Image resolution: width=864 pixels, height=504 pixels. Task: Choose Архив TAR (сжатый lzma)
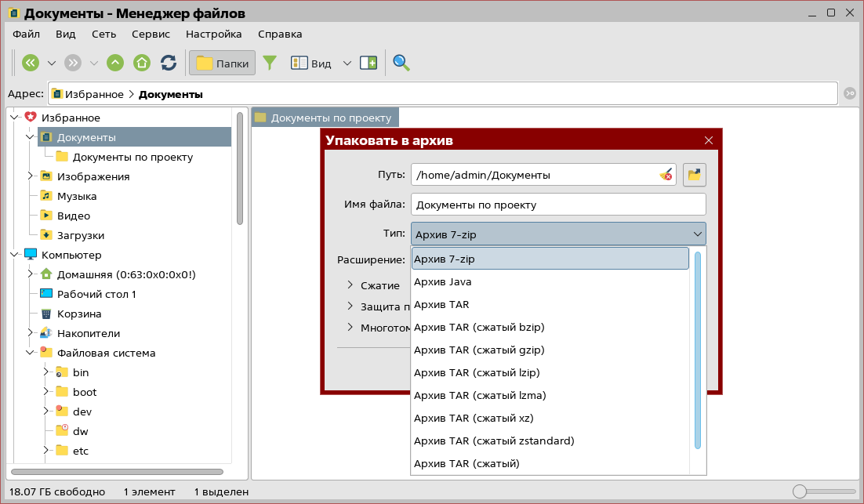pos(550,396)
